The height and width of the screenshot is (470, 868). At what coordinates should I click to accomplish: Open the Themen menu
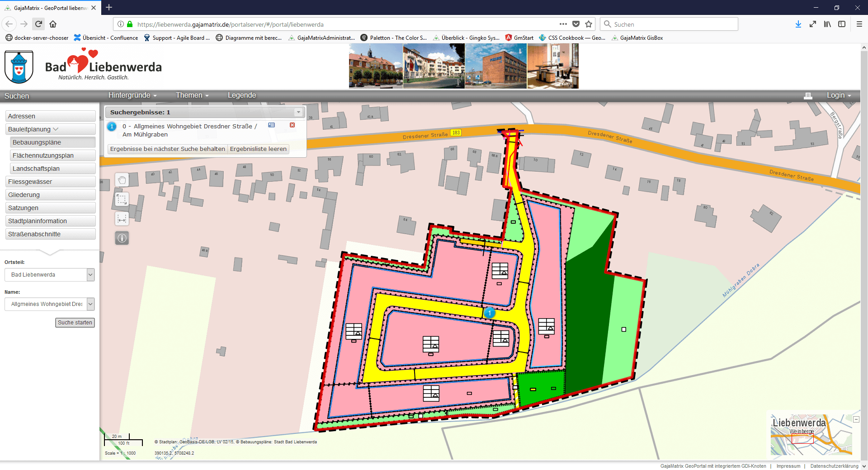[x=192, y=95]
